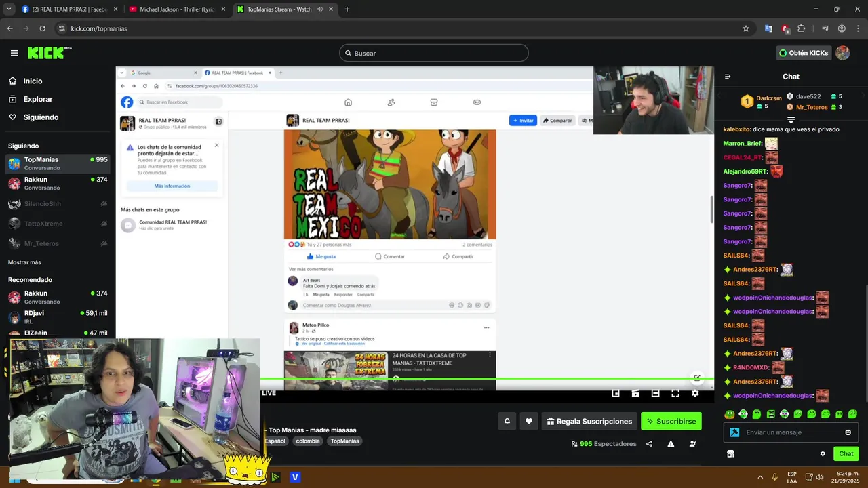Open a new browser tab
This screenshot has height=488, width=868.
[347, 9]
